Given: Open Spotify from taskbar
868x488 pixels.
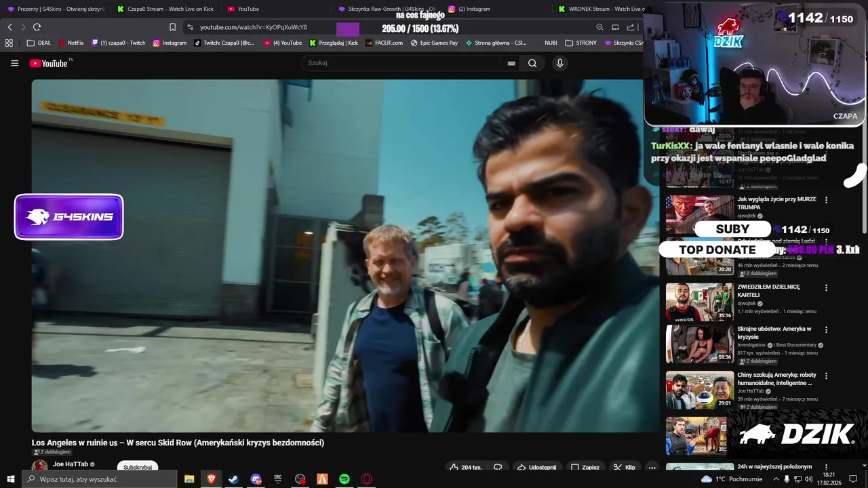Looking at the screenshot, I should pyautogui.click(x=344, y=479).
